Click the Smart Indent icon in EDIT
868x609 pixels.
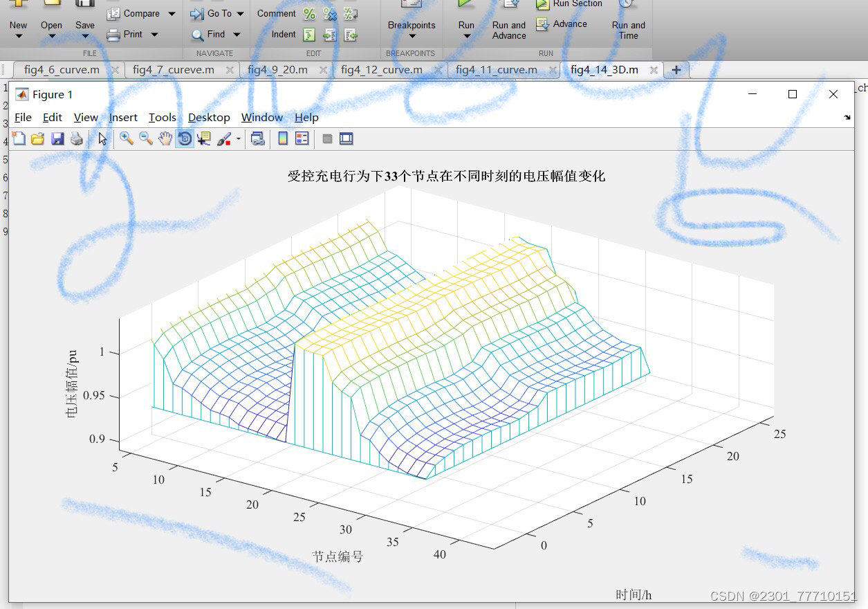tap(310, 35)
